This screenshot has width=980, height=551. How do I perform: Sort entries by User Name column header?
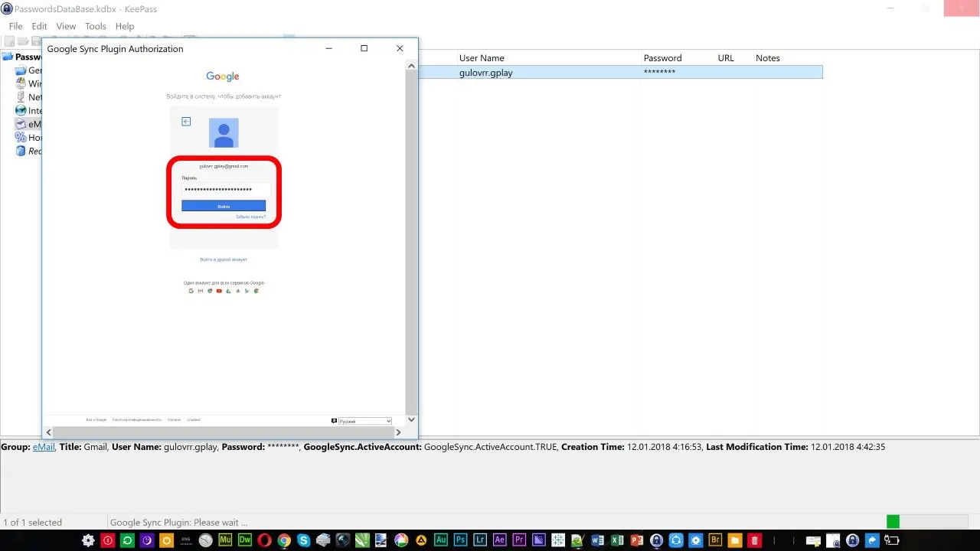[x=482, y=58]
